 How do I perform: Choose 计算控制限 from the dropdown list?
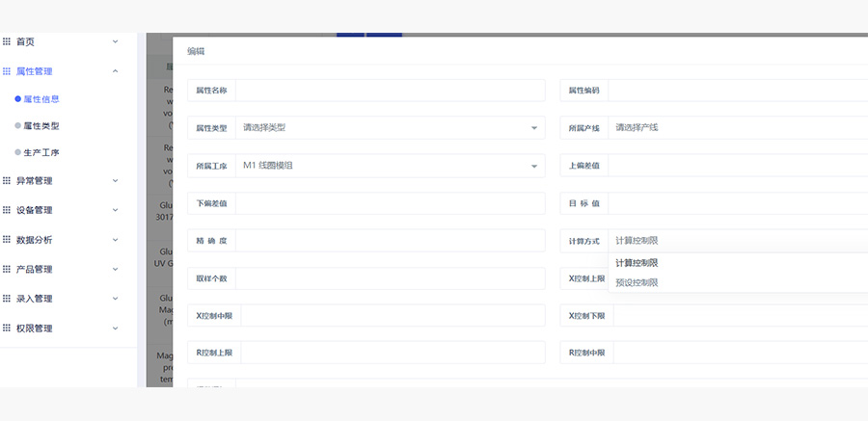click(637, 263)
